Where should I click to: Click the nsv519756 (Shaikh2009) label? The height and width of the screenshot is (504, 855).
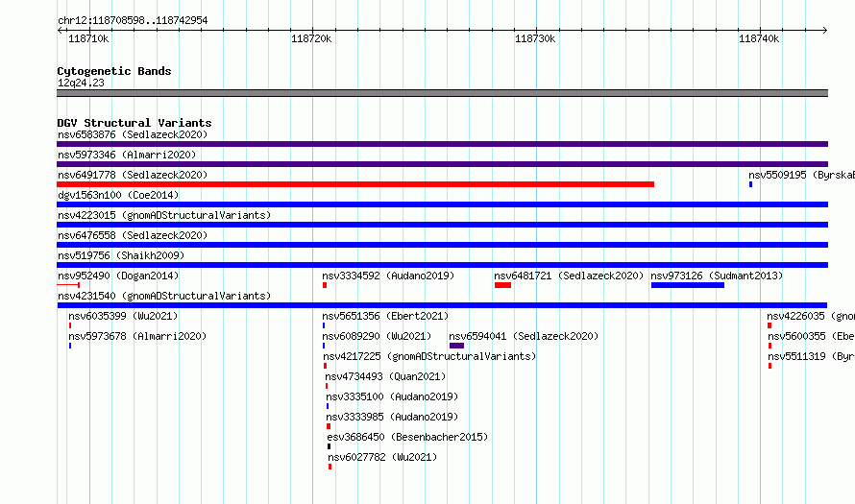point(121,255)
